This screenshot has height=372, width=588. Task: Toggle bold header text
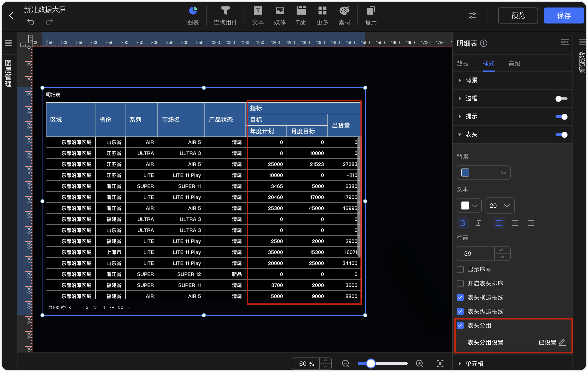[x=462, y=223]
